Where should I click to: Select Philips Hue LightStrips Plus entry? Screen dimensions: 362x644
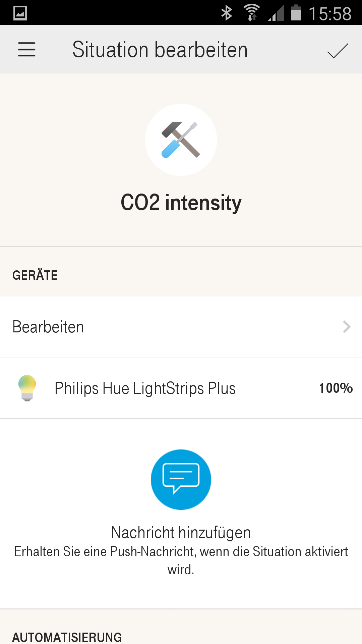pyautogui.click(x=145, y=388)
